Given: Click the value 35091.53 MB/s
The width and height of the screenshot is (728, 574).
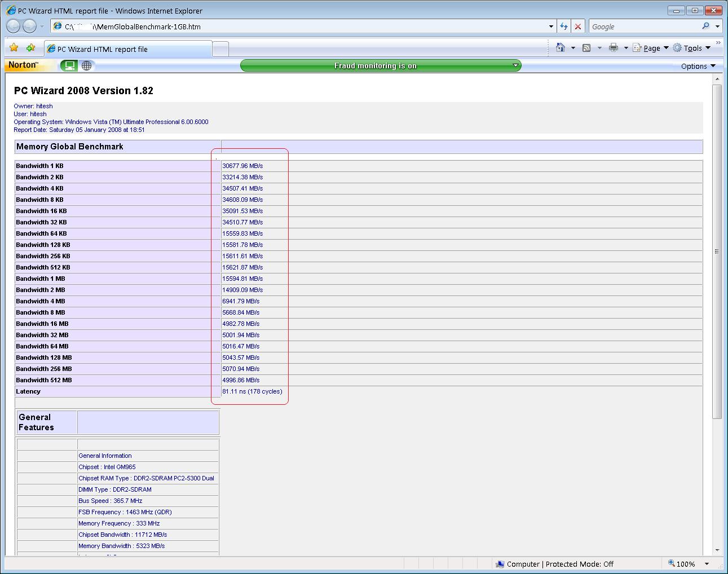Looking at the screenshot, I should 242,211.
